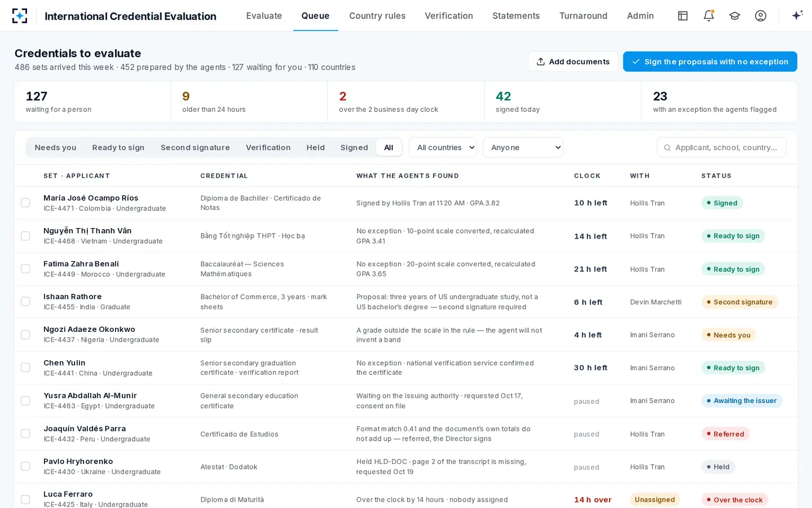The width and height of the screenshot is (812, 508).
Task: Click the app logo icon in the header
Action: pos(20,16)
